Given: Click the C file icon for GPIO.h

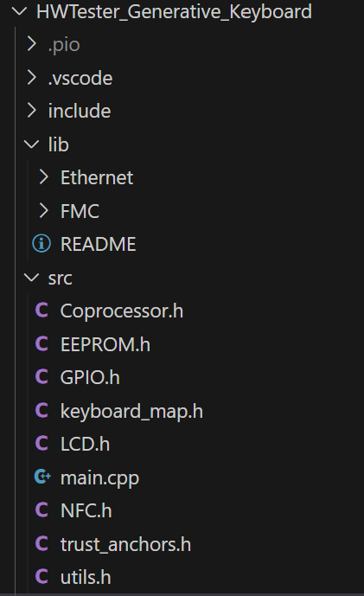Looking at the screenshot, I should click(x=42, y=376).
